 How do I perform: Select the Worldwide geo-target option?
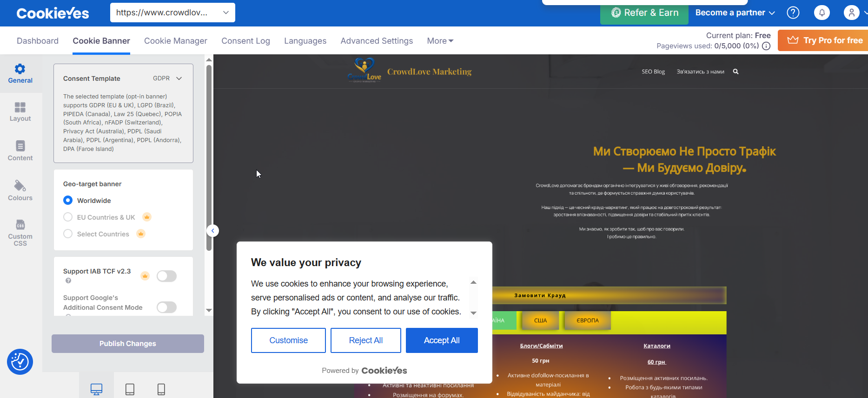(x=68, y=200)
